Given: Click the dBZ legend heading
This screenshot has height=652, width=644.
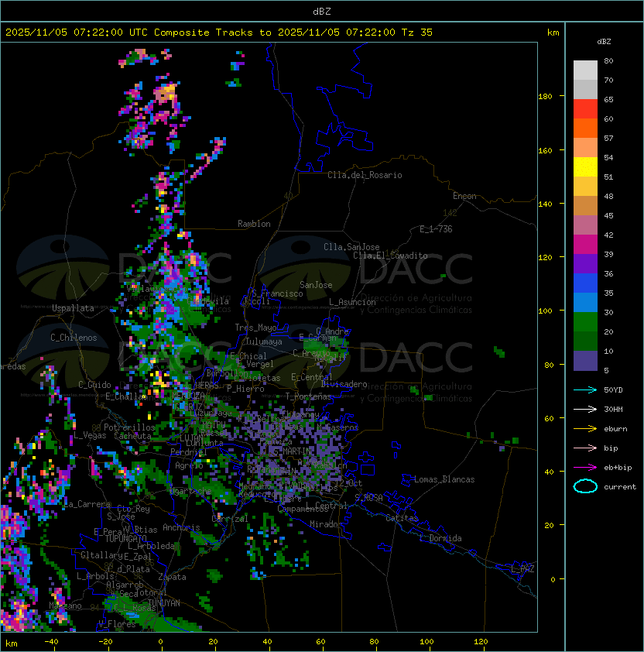Looking at the screenshot, I should pyautogui.click(x=604, y=42).
